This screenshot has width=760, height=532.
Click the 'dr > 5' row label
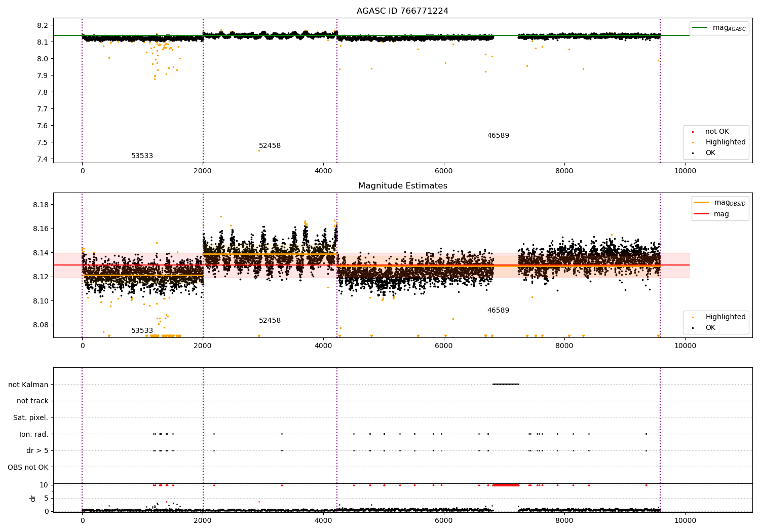click(37, 451)
